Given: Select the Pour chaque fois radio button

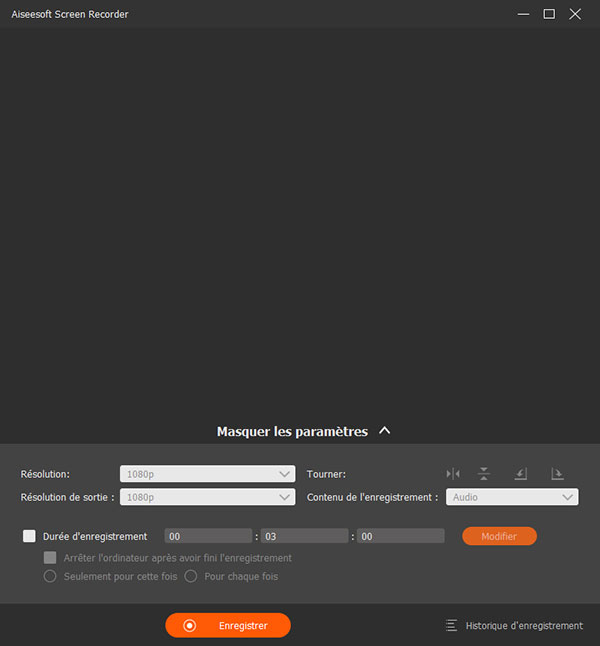Looking at the screenshot, I should (191, 577).
